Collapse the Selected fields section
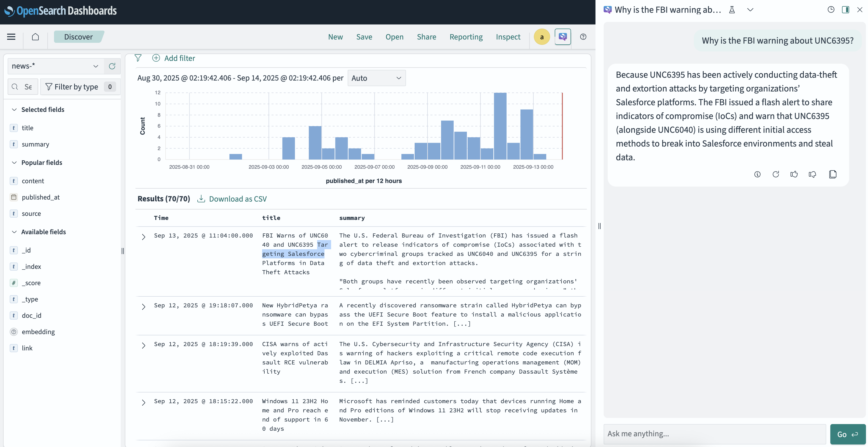868x447 pixels. coord(14,110)
